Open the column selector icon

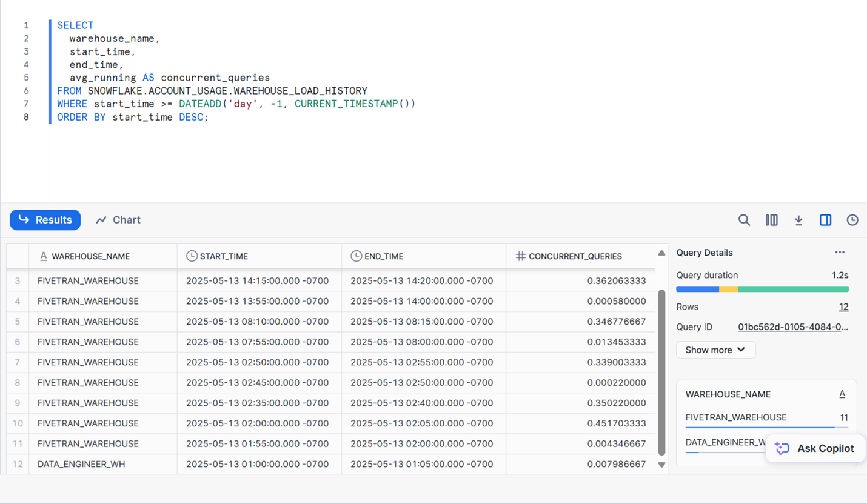pos(771,220)
